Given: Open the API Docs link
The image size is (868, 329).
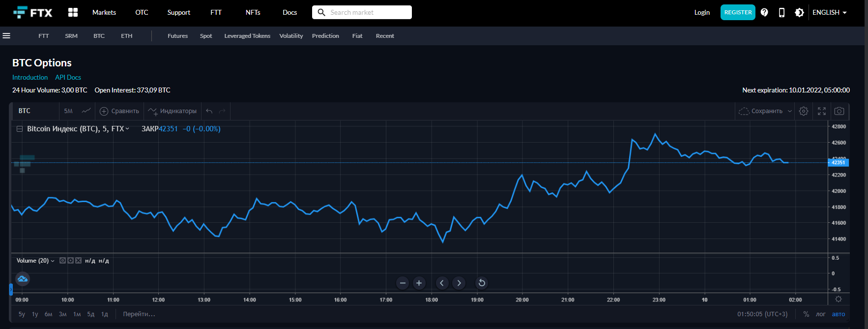Looking at the screenshot, I should (x=68, y=77).
